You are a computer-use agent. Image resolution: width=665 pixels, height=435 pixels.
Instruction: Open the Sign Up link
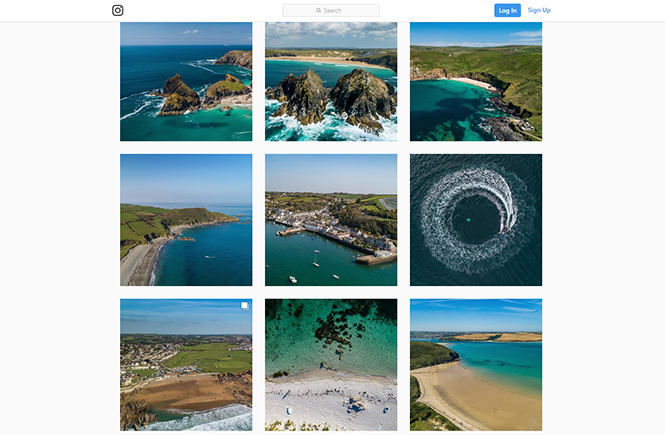[539, 10]
